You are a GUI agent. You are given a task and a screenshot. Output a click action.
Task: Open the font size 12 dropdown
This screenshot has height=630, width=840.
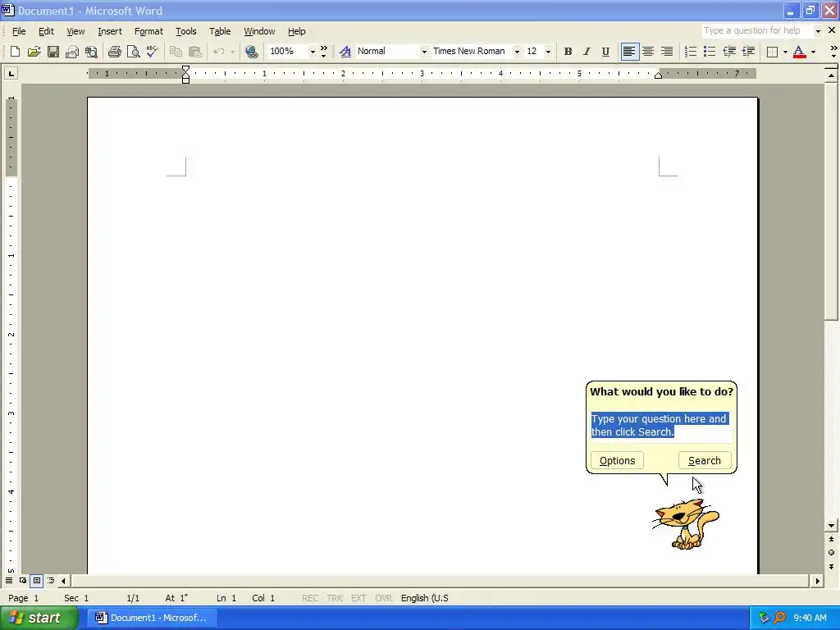pyautogui.click(x=547, y=52)
